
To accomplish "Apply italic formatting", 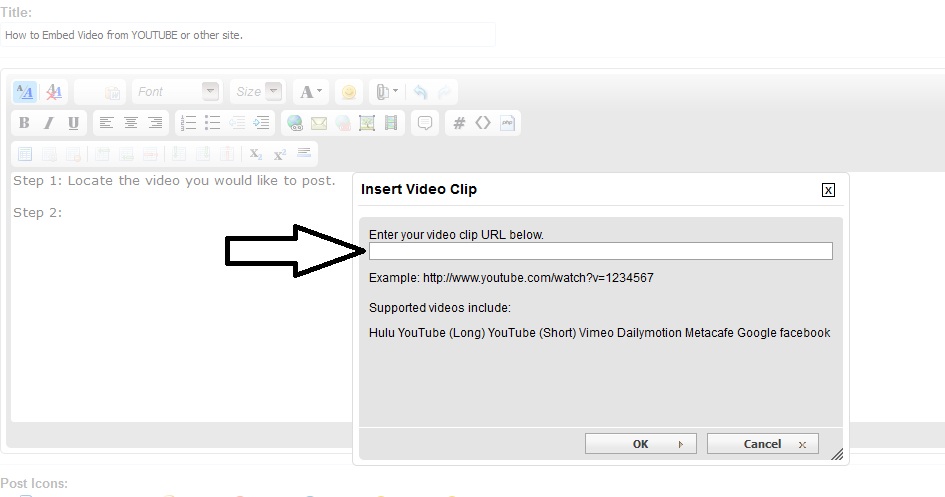I will point(49,123).
